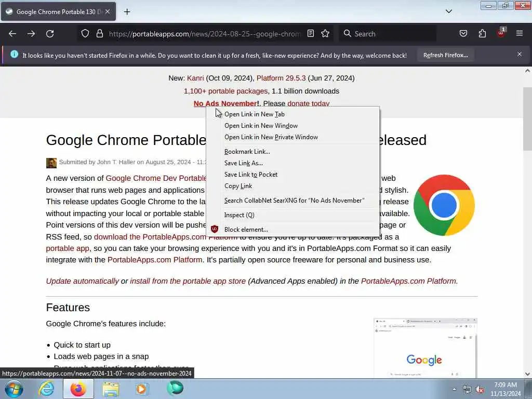Image resolution: width=532 pixels, height=399 pixels.
Task: Click the muted volume tray icon
Action: pyautogui.click(x=480, y=390)
